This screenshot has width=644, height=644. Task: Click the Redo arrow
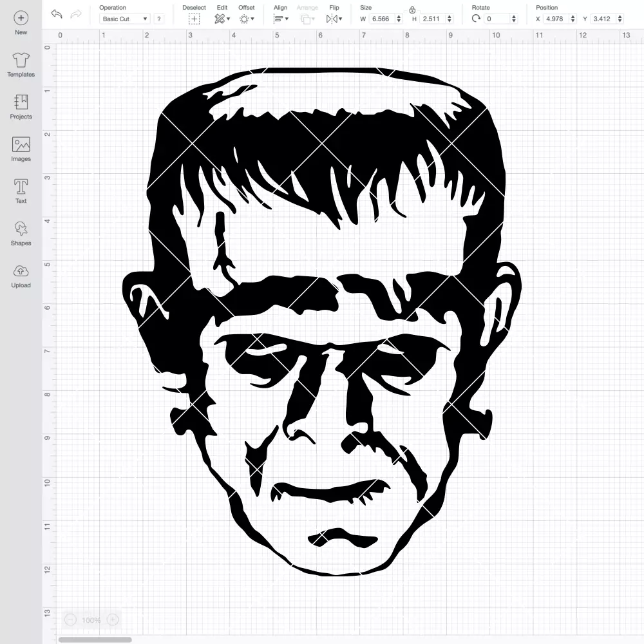(76, 14)
